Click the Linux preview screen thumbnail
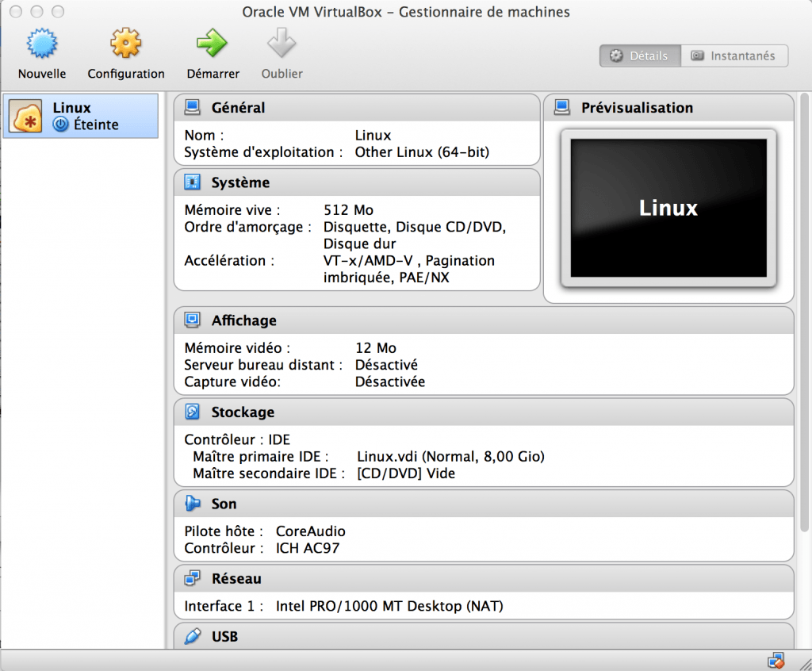Screen dimensions: 812x671 coord(668,208)
